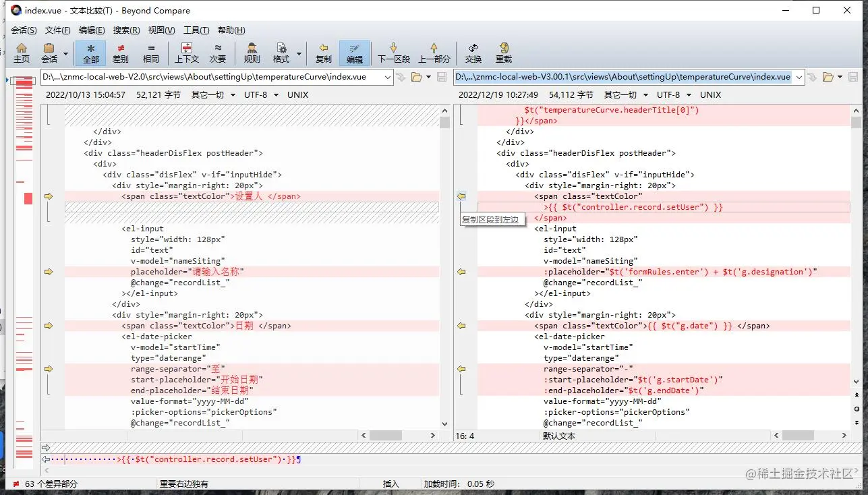Copy 设置人 span line to right via arrow
868x495 pixels.
click(49, 196)
